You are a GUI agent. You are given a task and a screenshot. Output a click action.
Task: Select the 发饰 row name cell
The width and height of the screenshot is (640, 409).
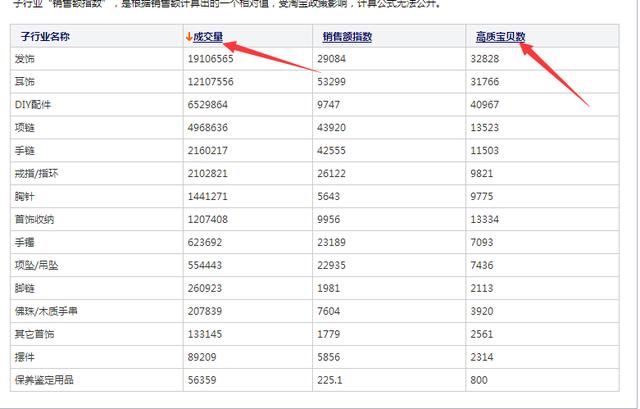pyautogui.click(x=25, y=60)
